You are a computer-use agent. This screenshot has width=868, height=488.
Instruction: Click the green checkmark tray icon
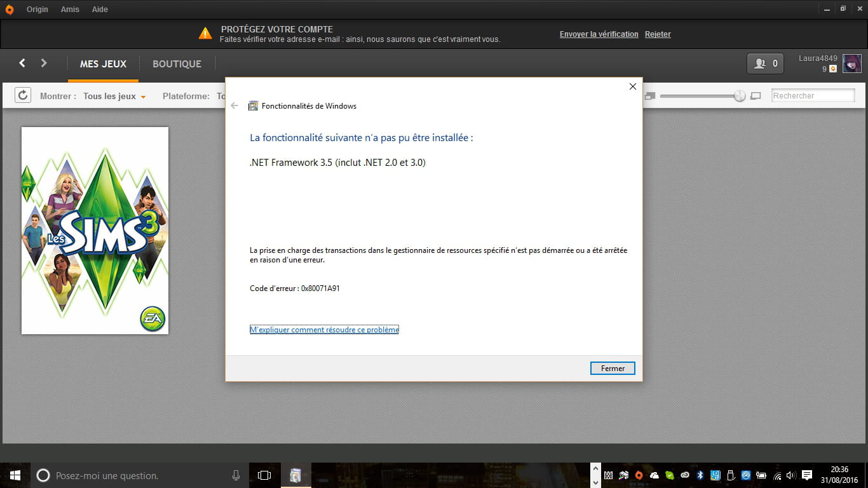coord(669,475)
